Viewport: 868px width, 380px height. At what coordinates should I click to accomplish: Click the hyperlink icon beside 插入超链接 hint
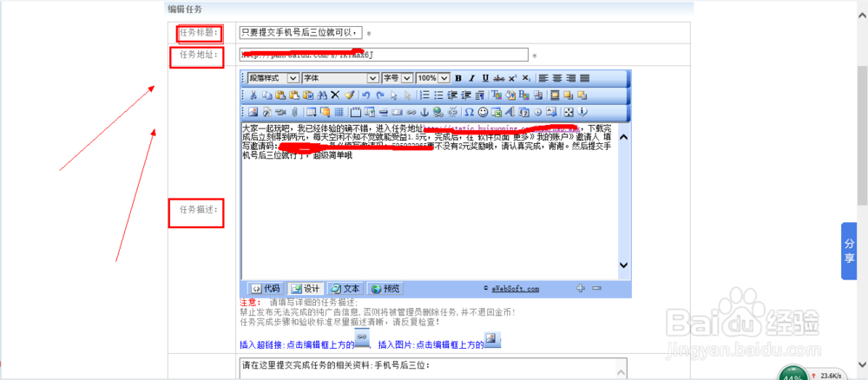tap(361, 337)
